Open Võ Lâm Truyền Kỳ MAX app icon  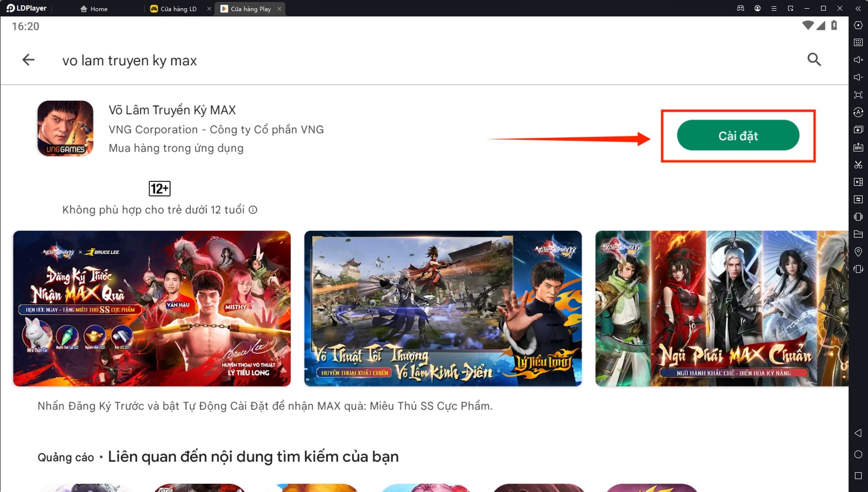(x=65, y=129)
